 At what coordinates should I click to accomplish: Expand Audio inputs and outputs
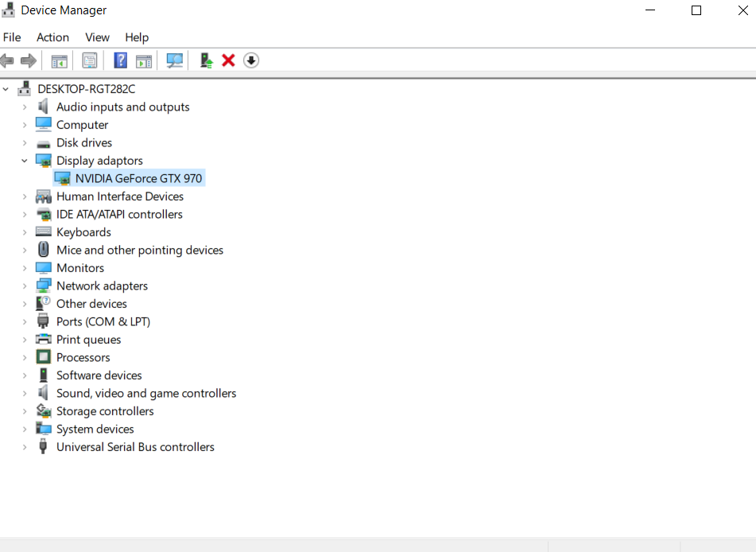[x=25, y=107]
